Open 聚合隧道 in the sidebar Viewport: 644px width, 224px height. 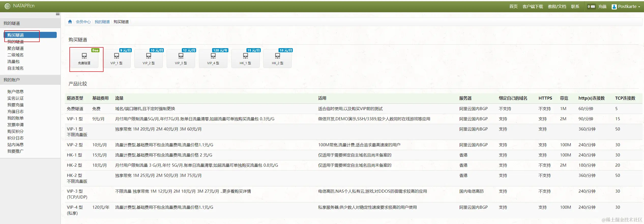tap(16, 48)
